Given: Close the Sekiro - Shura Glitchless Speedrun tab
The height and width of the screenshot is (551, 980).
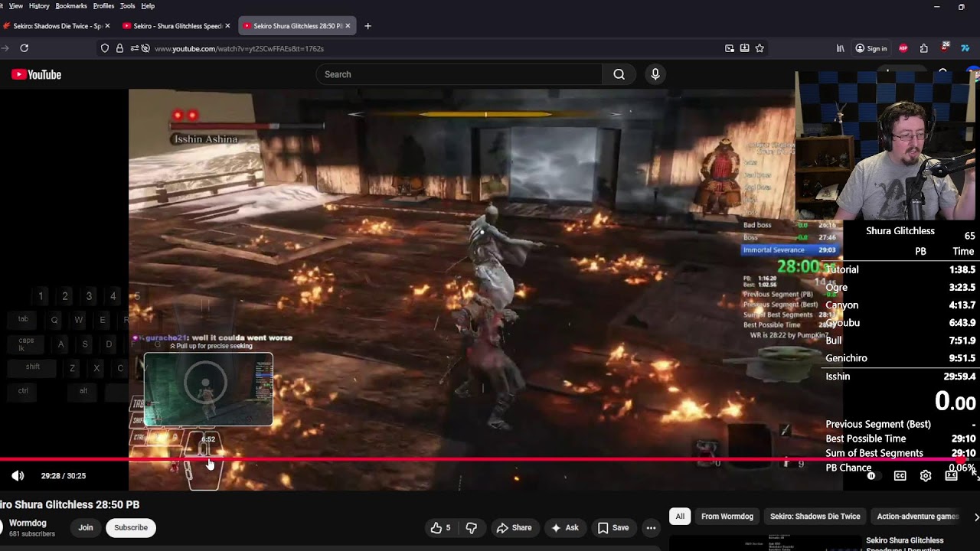Looking at the screenshot, I should point(227,26).
